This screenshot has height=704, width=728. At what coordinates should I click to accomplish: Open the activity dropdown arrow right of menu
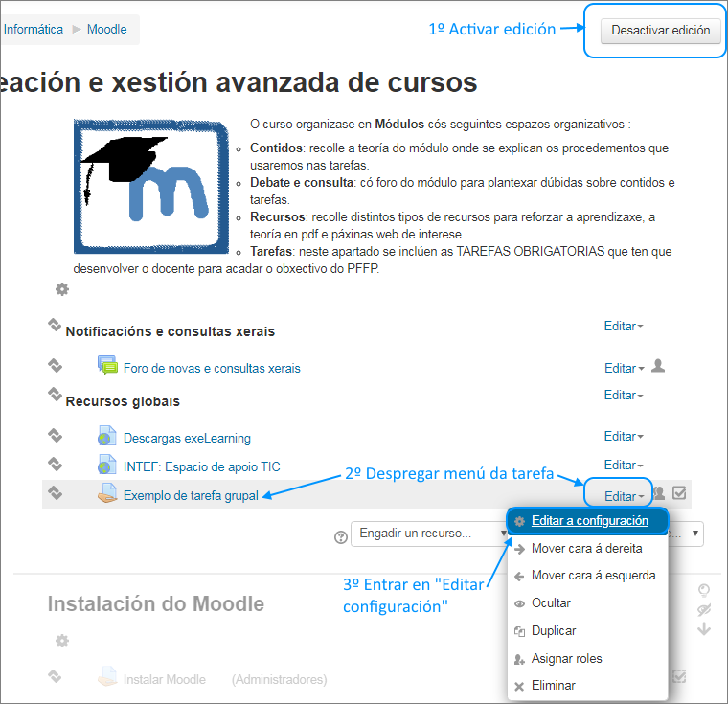click(695, 534)
